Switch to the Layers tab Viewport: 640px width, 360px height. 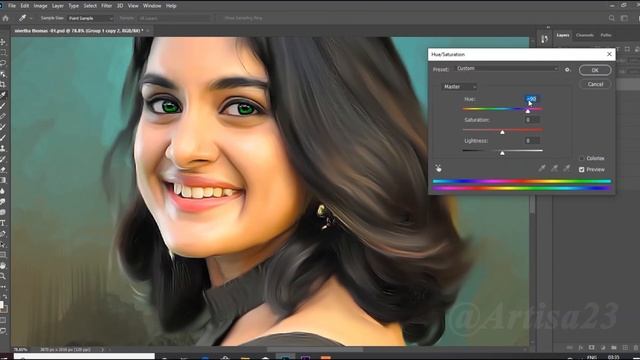pyautogui.click(x=563, y=36)
